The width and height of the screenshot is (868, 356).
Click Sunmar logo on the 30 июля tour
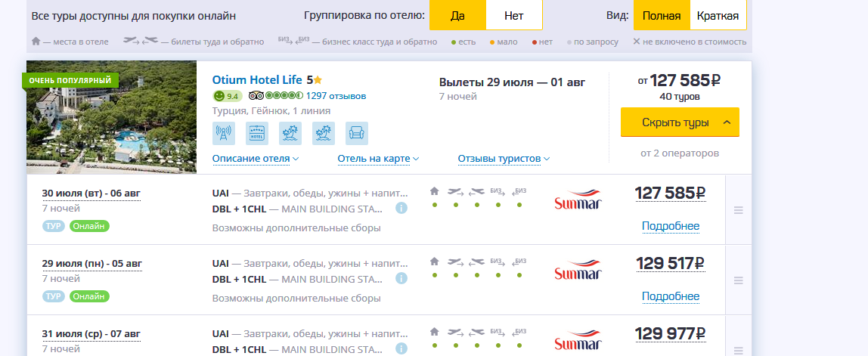tap(578, 200)
